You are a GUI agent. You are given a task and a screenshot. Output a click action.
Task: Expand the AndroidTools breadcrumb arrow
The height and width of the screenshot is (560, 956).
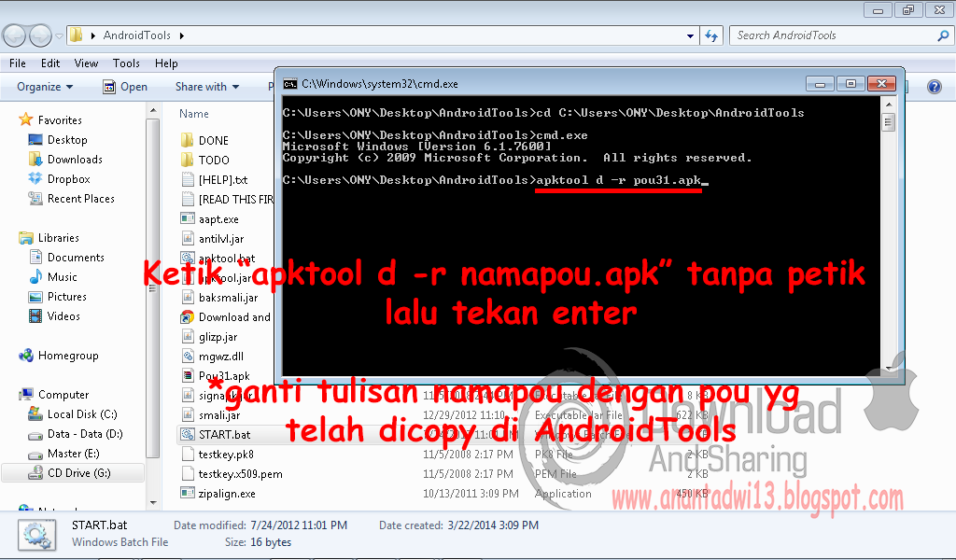[x=182, y=36]
